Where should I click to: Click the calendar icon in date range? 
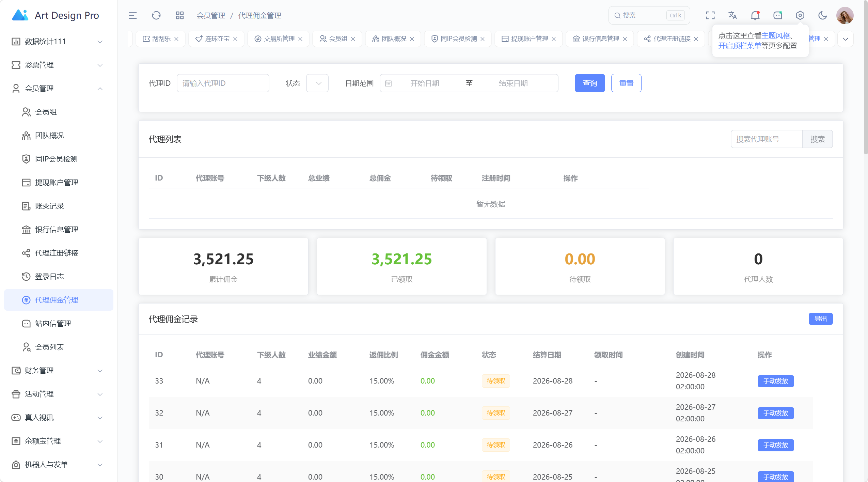[x=388, y=83]
